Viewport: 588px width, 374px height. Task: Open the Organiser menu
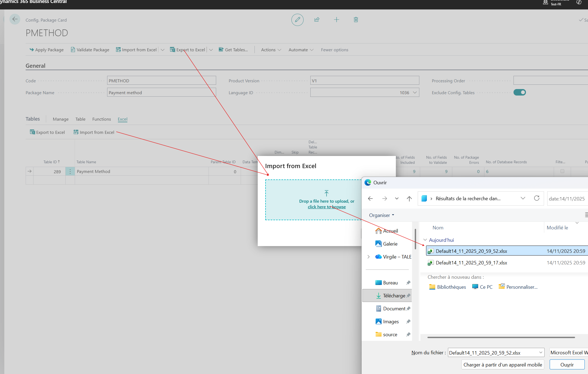pos(382,215)
